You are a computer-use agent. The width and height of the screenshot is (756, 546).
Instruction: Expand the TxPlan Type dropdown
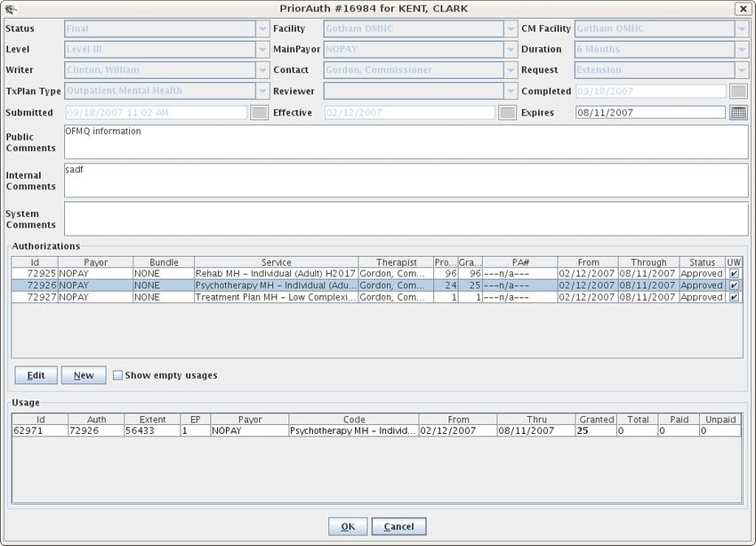262,91
